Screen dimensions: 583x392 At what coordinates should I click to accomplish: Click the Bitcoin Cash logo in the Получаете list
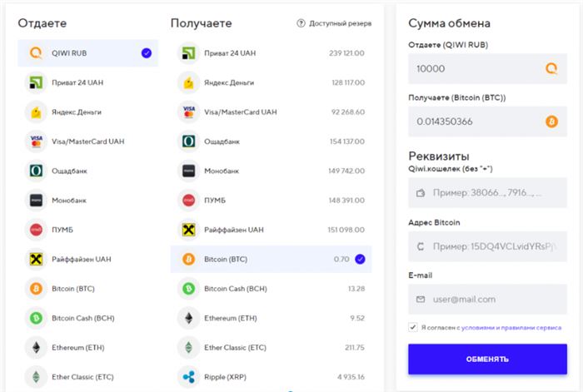(188, 288)
